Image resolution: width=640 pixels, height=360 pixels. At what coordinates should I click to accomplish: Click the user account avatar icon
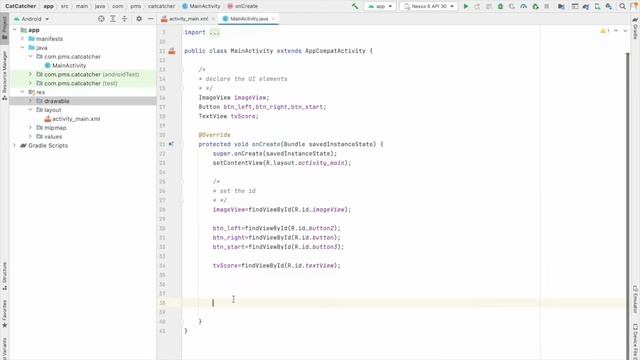(x=635, y=7)
